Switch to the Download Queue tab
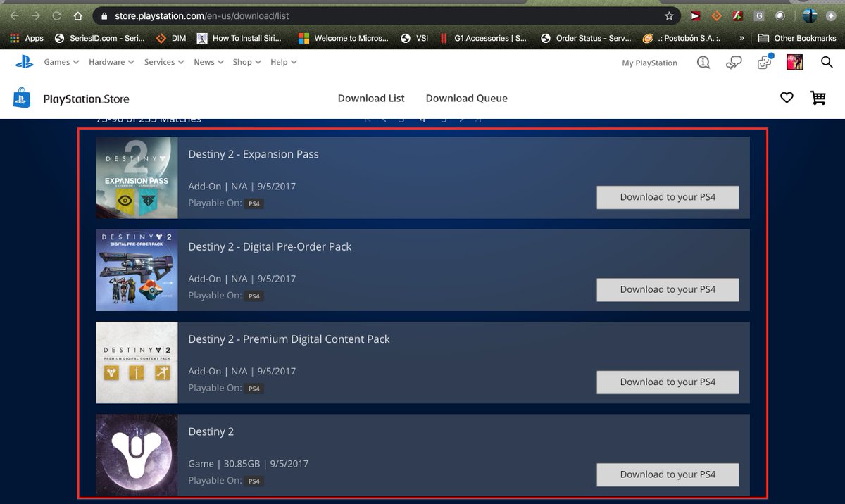This screenshot has width=845, height=504. pyautogui.click(x=467, y=99)
